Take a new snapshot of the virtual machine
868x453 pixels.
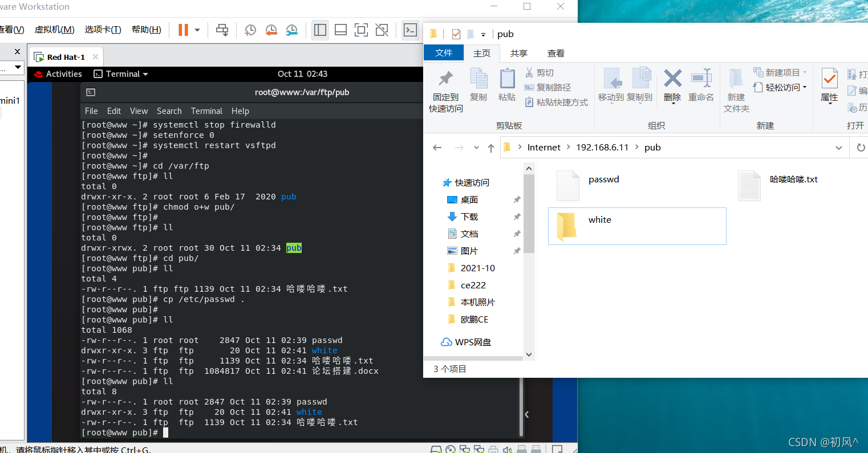(250, 29)
